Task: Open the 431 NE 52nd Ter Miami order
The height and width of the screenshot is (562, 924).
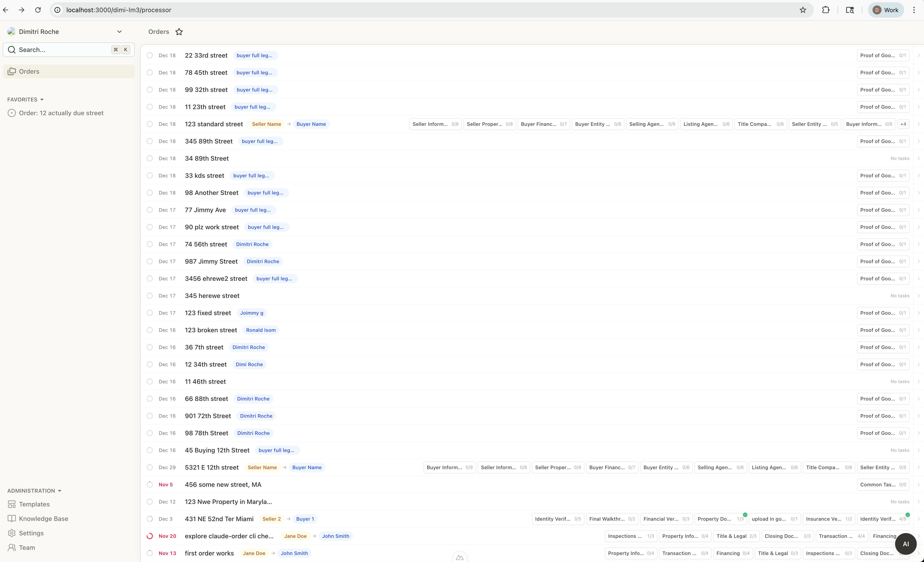Action: (219, 519)
